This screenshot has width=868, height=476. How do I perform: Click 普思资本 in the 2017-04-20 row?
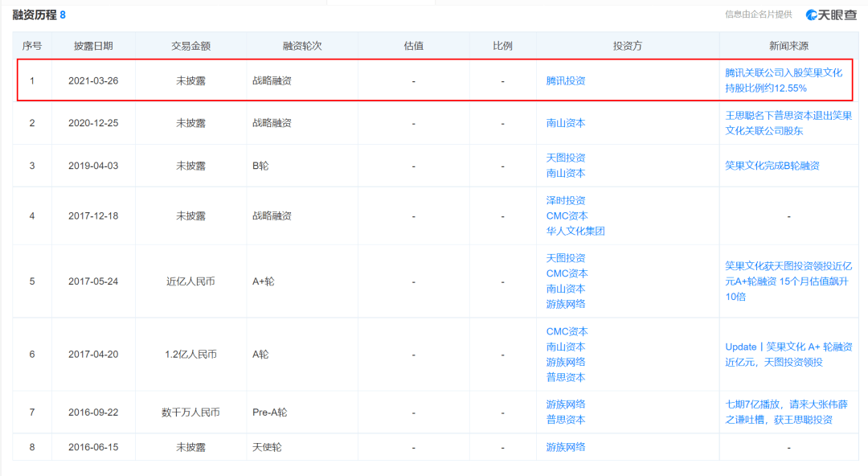[565, 377]
